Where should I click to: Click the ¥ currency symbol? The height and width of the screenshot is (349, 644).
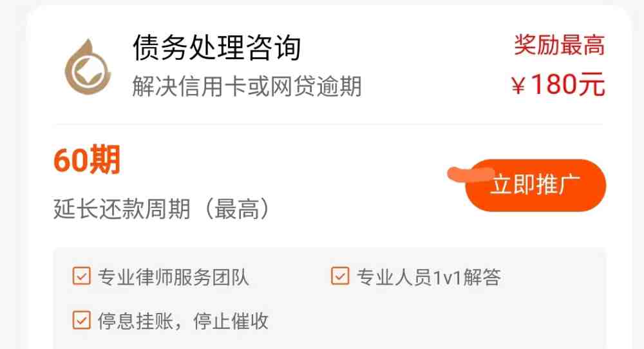(x=518, y=86)
